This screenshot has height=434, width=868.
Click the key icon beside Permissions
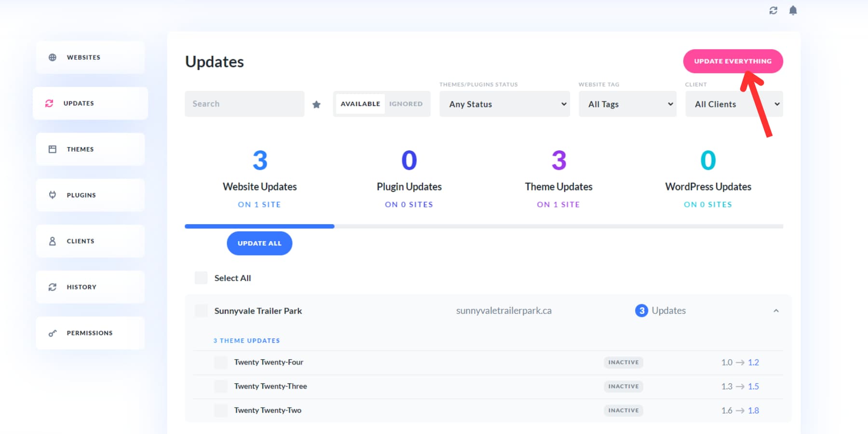click(53, 333)
